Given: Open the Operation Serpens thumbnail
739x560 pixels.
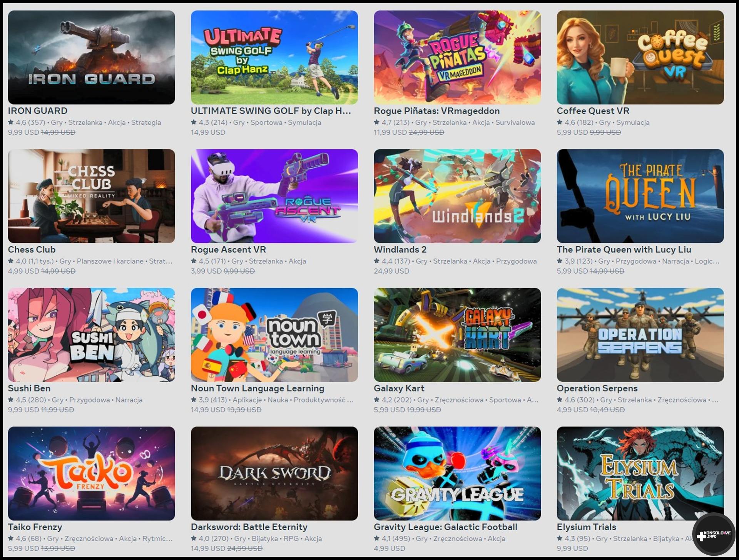Looking at the screenshot, I should tap(640, 335).
